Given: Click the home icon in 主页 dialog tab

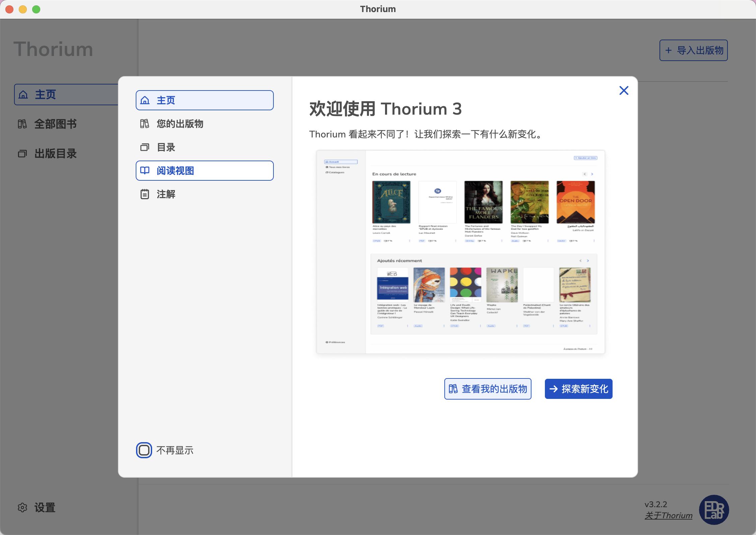Looking at the screenshot, I should click(x=145, y=100).
